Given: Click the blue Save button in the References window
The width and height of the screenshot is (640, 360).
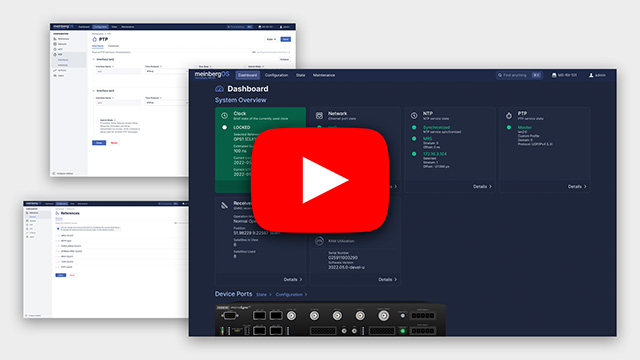Looking at the screenshot, I should pyautogui.click(x=60, y=275).
